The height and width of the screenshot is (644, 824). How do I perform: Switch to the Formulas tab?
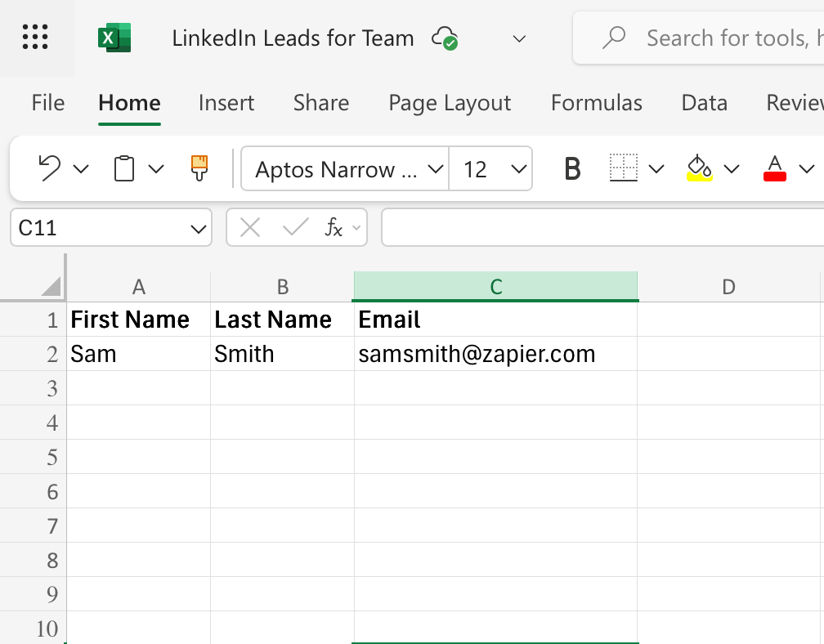597,103
